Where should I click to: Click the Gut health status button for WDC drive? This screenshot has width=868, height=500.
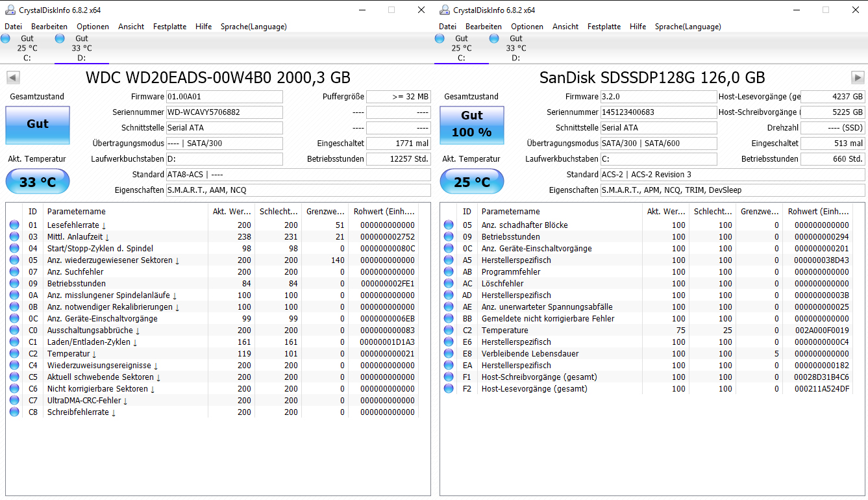click(x=38, y=125)
